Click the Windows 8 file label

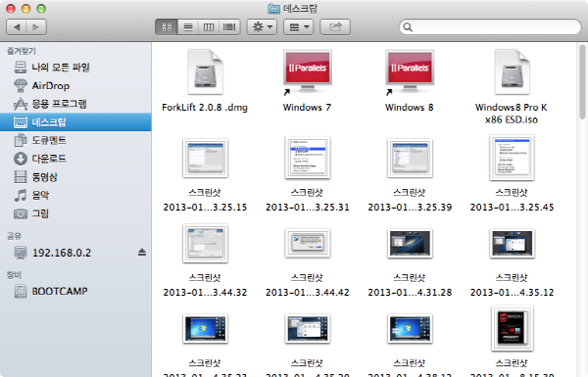pos(409,108)
